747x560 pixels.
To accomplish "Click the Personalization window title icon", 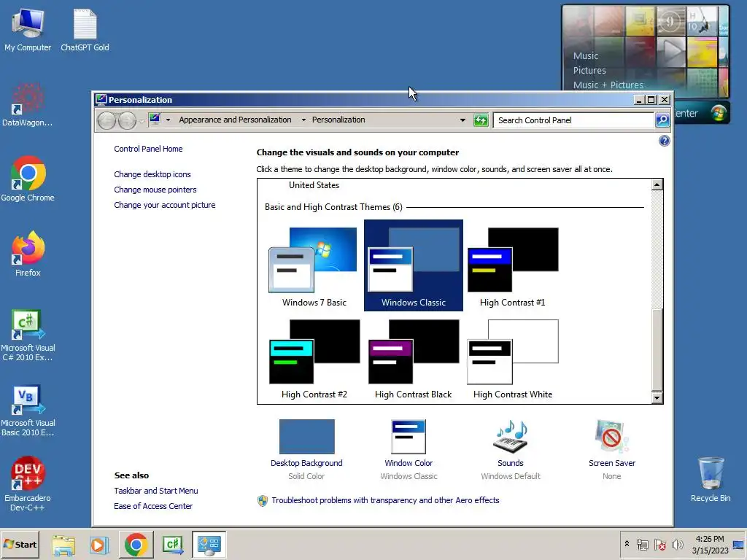I will [x=101, y=99].
